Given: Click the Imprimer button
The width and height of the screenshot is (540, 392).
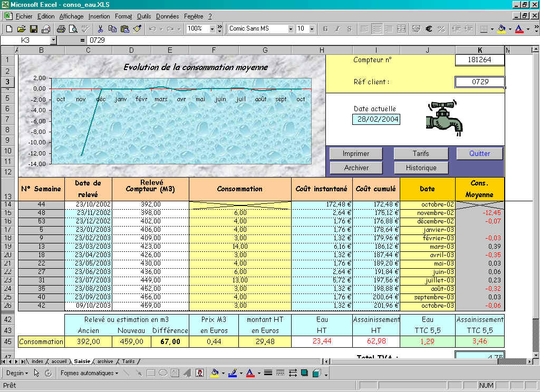Looking at the screenshot, I should (x=355, y=153).
